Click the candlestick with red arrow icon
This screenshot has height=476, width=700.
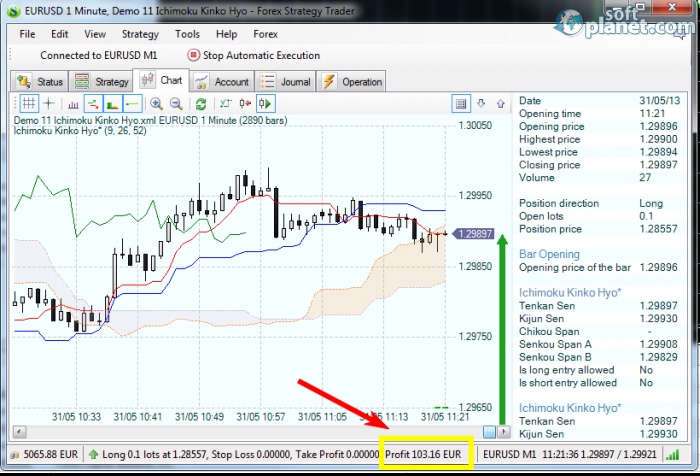(x=245, y=104)
